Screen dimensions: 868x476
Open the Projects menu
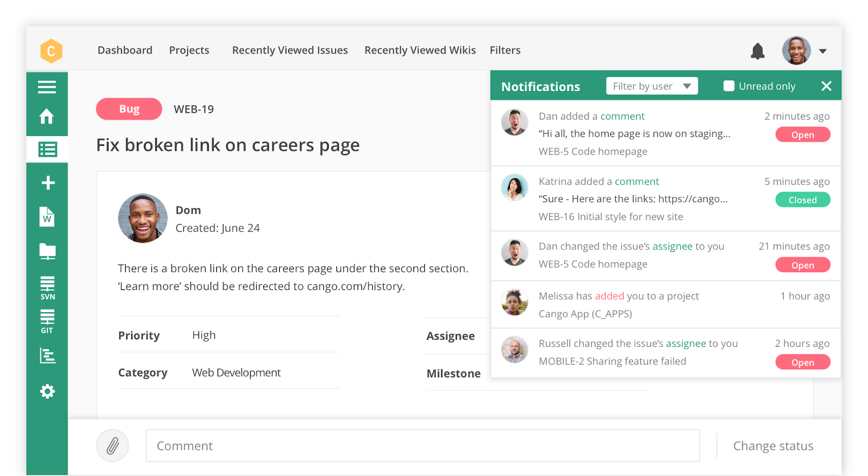pos(189,50)
